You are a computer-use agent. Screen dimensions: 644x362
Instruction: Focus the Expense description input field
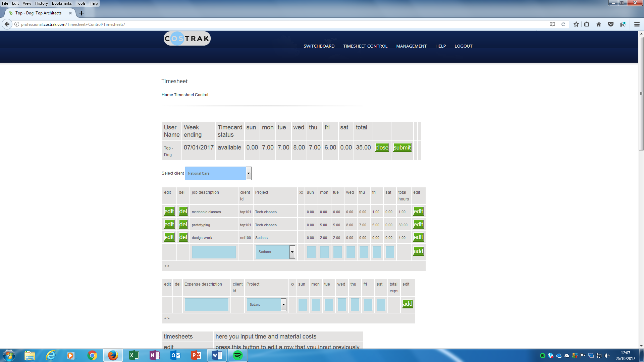(x=206, y=305)
